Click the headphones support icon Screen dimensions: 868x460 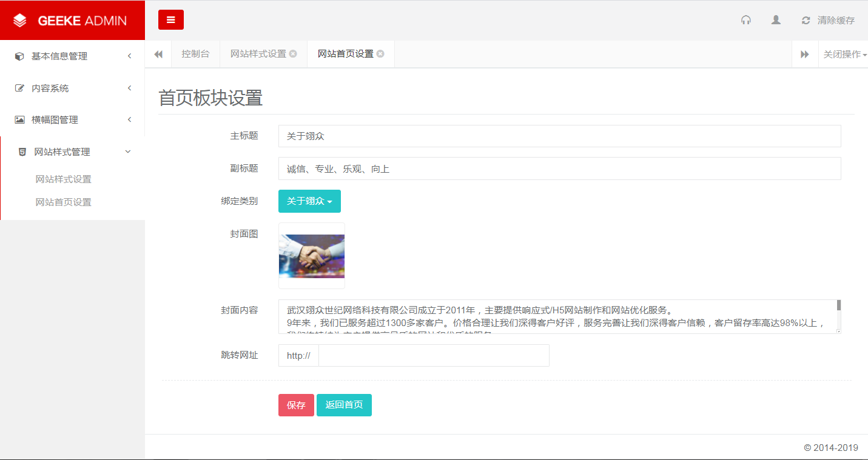[x=745, y=20]
